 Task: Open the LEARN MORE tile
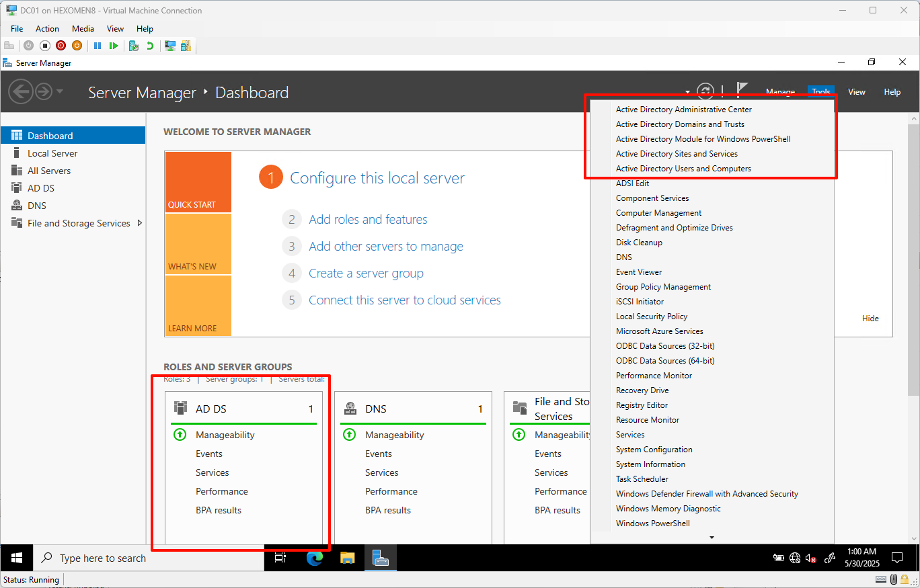(x=198, y=306)
